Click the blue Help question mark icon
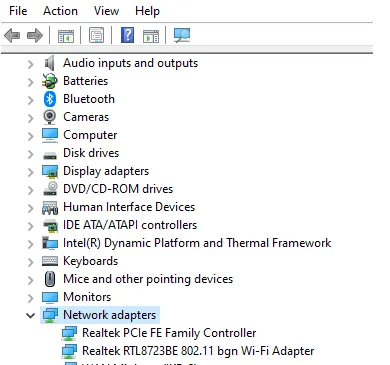The image size is (390, 365). 128,35
